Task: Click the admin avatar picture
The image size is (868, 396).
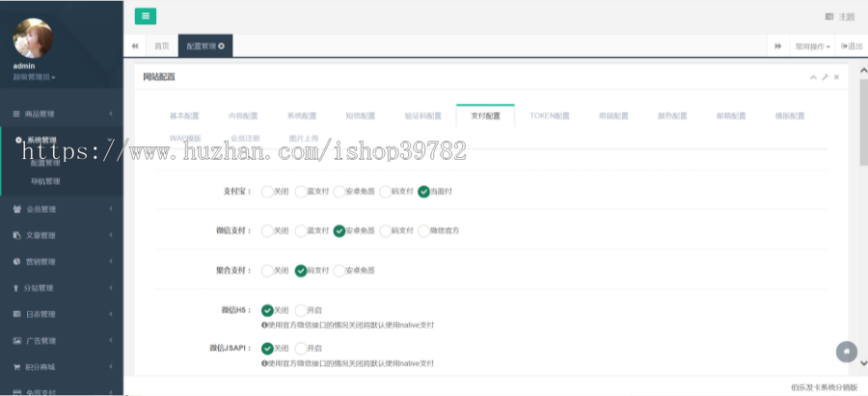Action: coord(33,38)
